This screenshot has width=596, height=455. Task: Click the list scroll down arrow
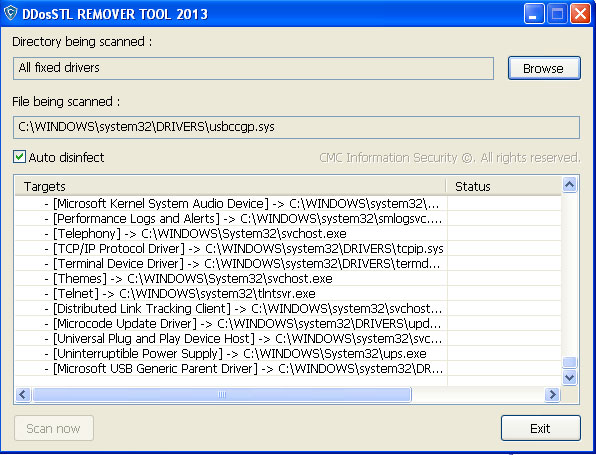pyautogui.click(x=569, y=377)
